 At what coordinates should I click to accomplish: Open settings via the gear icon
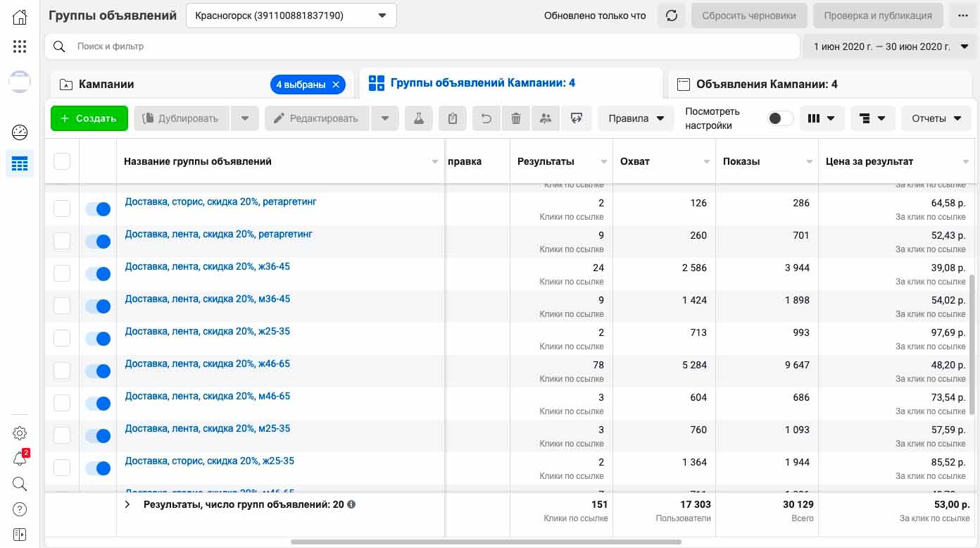pos(20,433)
